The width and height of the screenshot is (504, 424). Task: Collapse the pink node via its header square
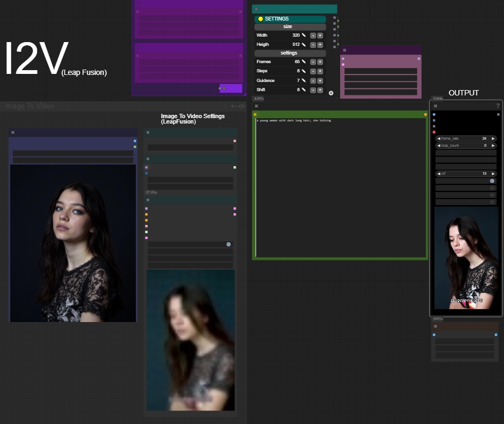[x=344, y=50]
